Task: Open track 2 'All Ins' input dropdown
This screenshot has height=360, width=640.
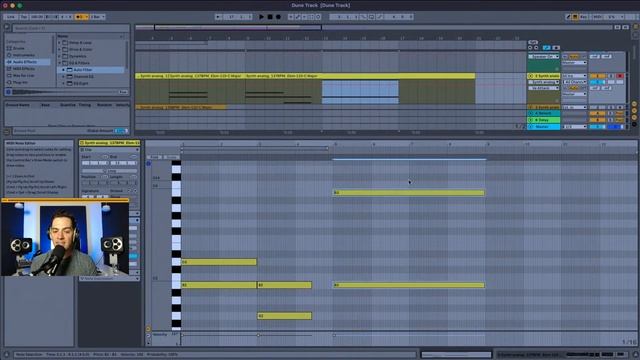Action: tap(574, 76)
